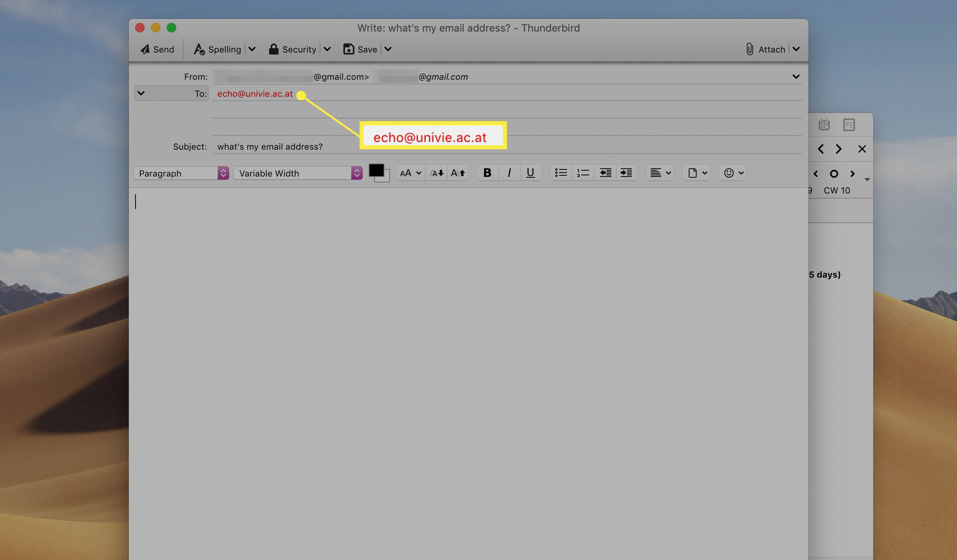The height and width of the screenshot is (560, 957).
Task: Toggle Bold formatting
Action: pyautogui.click(x=487, y=173)
